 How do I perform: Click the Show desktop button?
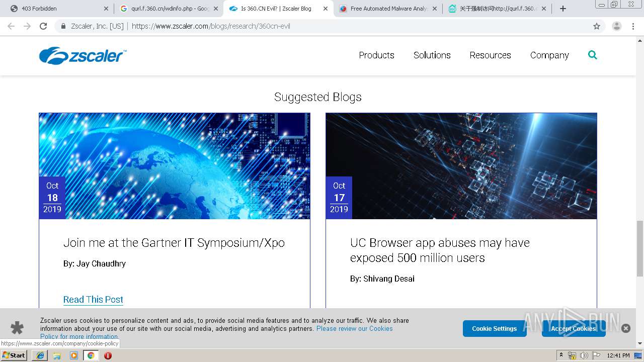[x=638, y=355]
